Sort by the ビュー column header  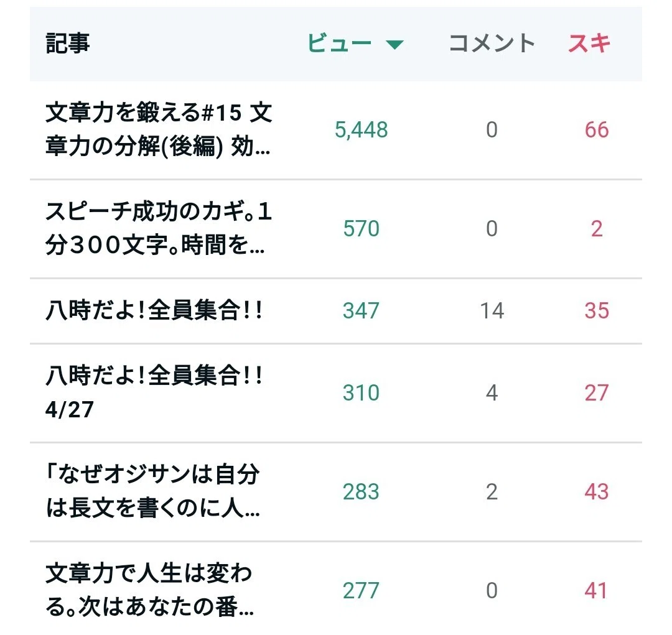tap(340, 44)
